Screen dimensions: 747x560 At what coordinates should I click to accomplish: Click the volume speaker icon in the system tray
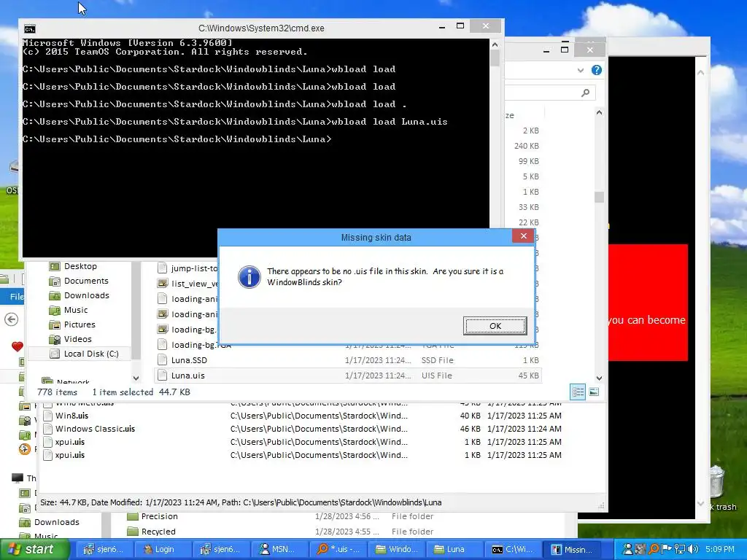point(693,549)
